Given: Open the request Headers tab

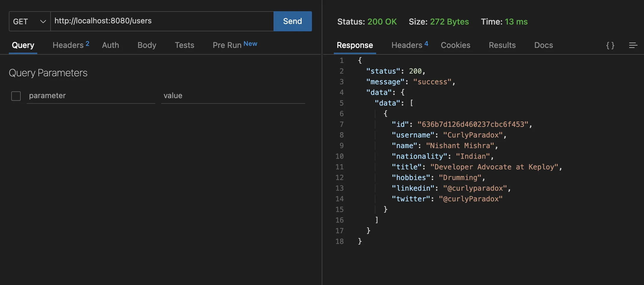Looking at the screenshot, I should click(71, 45).
